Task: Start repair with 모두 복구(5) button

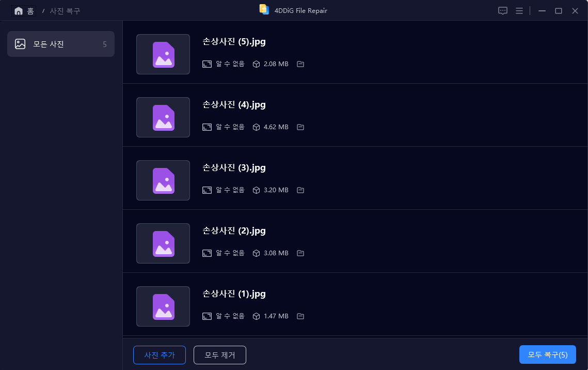Action: pos(548,354)
